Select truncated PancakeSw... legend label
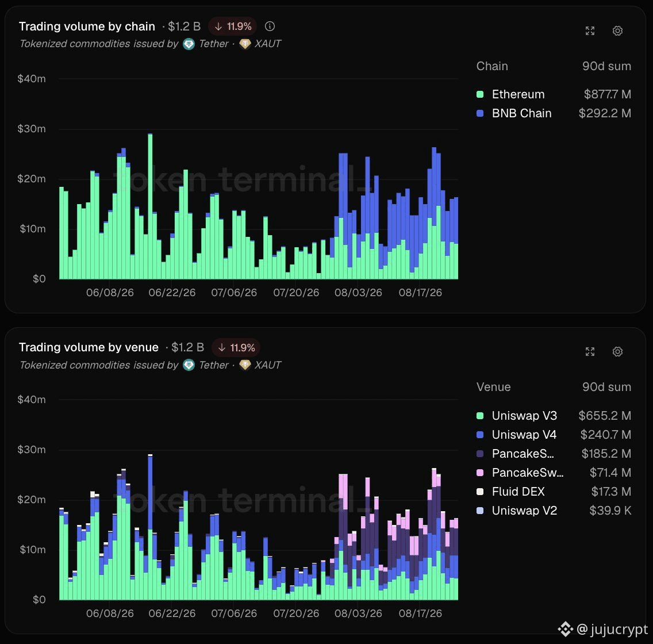 (527, 473)
